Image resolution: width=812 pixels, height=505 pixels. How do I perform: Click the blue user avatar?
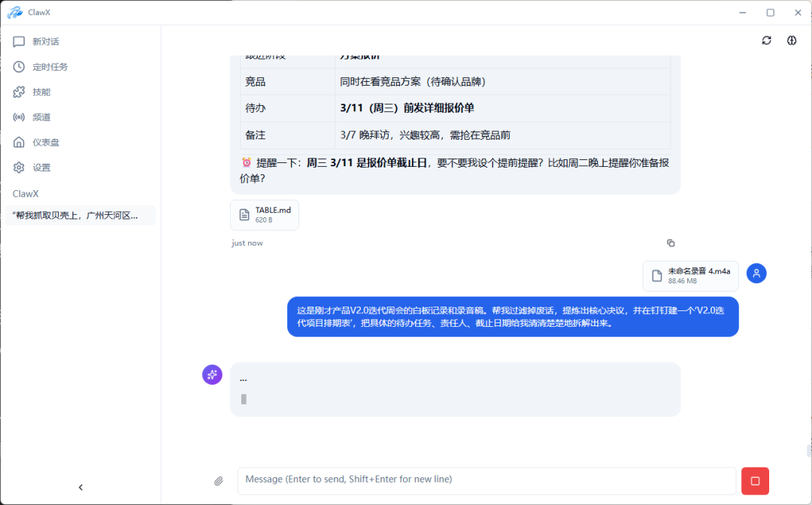coord(756,274)
